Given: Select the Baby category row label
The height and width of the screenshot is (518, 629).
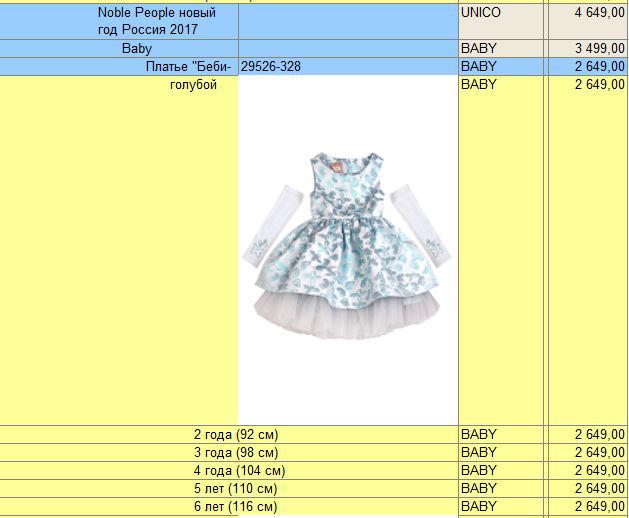Looking at the screenshot, I should pyautogui.click(x=137, y=48).
